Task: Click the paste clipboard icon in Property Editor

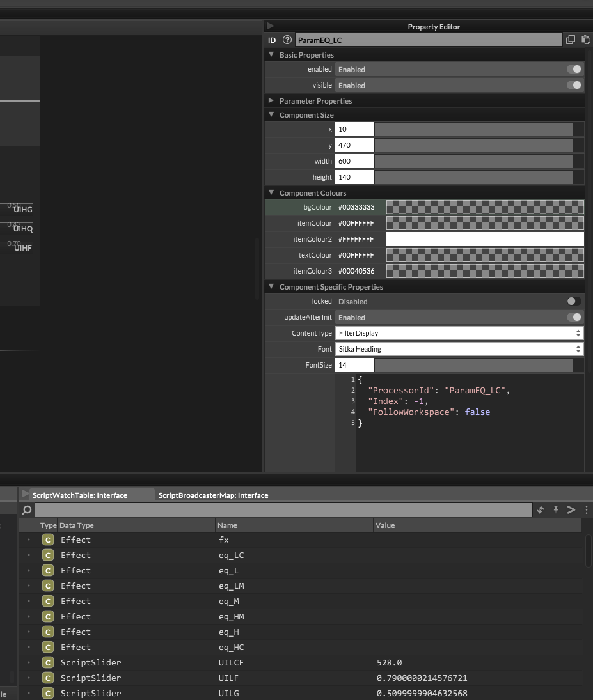Action: (586, 40)
